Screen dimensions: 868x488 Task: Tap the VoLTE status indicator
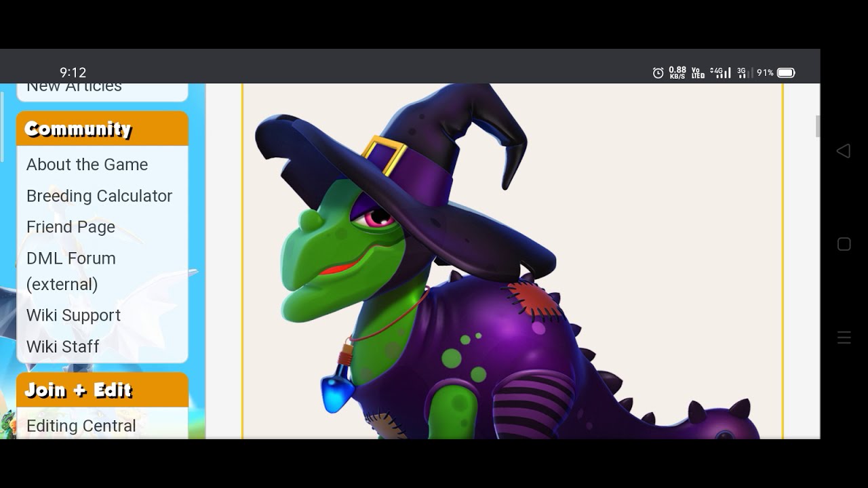(x=698, y=73)
